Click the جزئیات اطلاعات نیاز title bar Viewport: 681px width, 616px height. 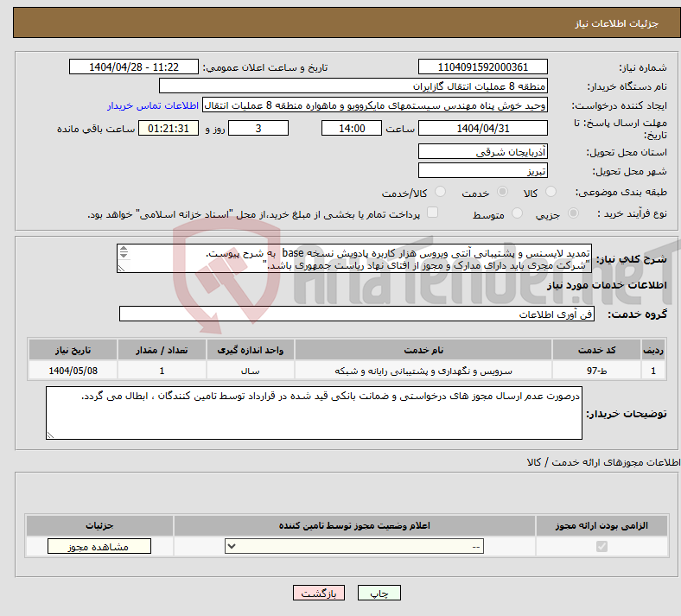click(x=347, y=22)
